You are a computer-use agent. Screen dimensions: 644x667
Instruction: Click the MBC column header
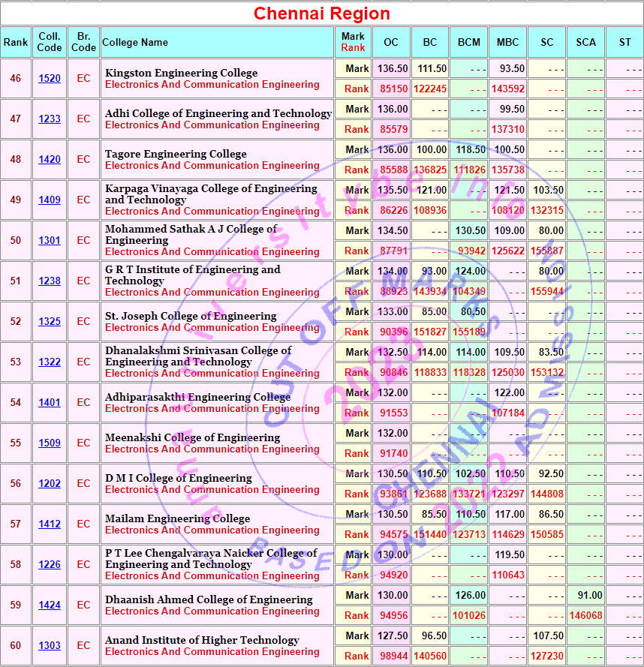click(x=507, y=42)
